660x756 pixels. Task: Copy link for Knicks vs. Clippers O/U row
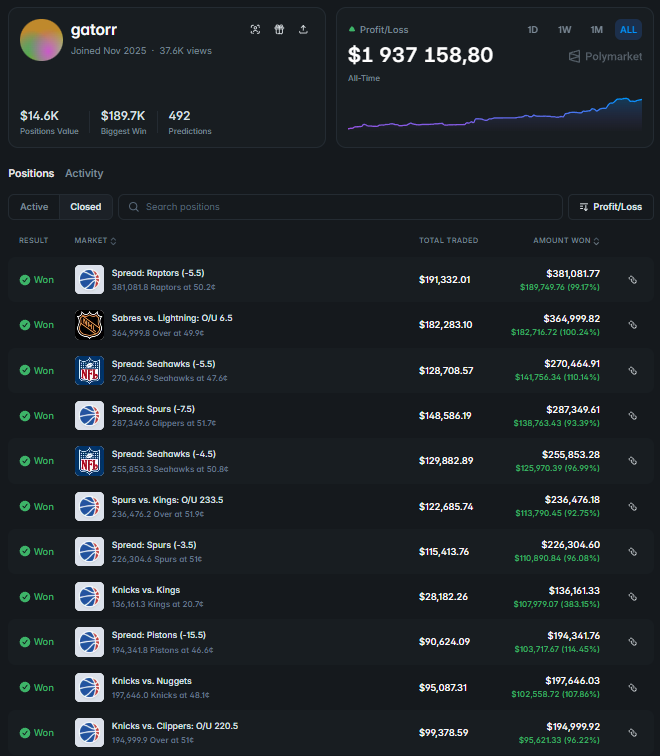633,733
